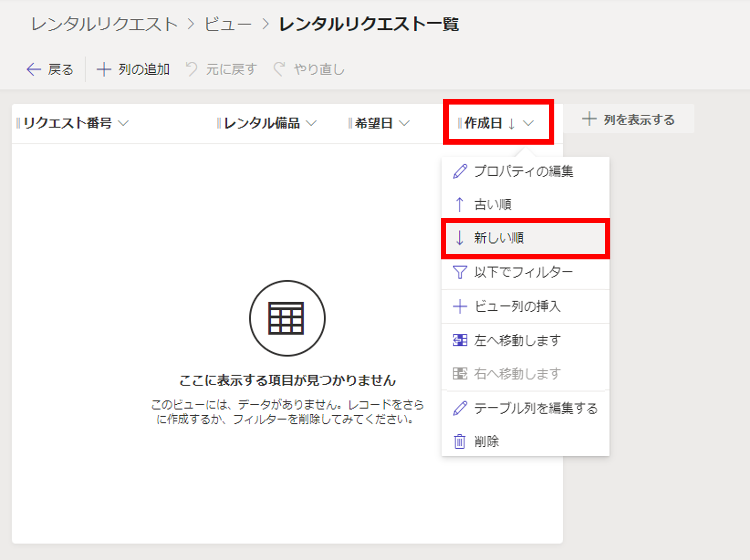Image resolution: width=750 pixels, height=560 pixels.
Task: Click the plus icon for 列の追加
Action: click(104, 69)
